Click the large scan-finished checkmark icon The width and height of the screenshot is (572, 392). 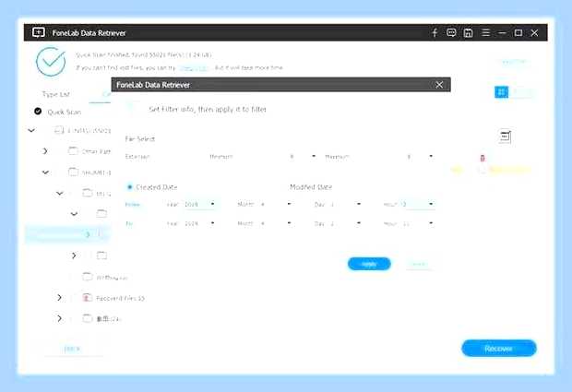click(51, 62)
